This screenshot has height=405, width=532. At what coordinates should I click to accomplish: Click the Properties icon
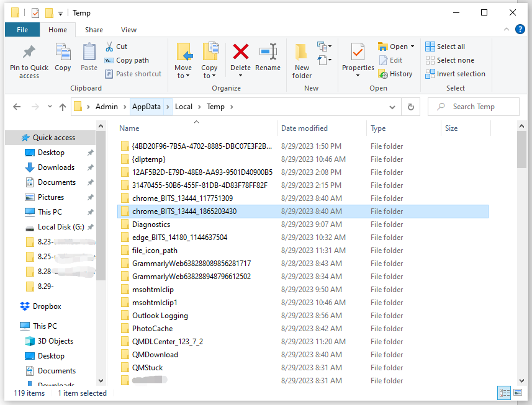click(x=358, y=51)
